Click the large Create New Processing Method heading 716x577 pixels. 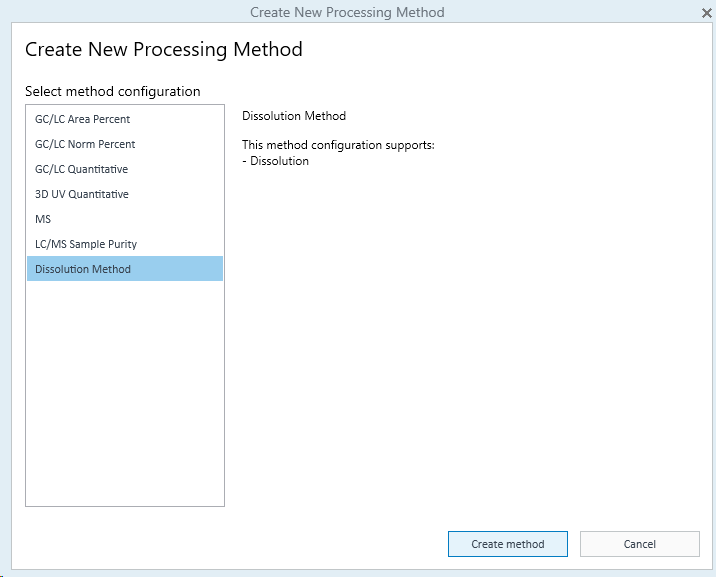[163, 49]
